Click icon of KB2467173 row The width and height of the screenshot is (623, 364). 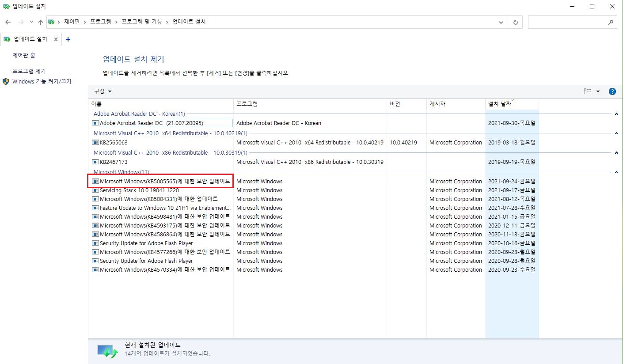(x=95, y=162)
